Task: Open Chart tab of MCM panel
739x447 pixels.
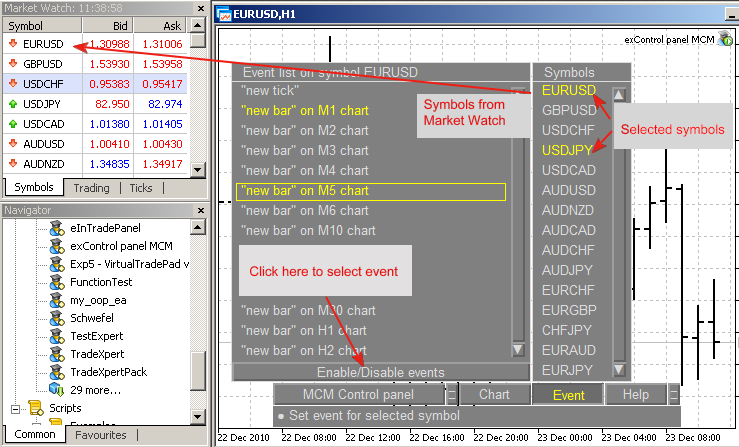Action: point(494,394)
